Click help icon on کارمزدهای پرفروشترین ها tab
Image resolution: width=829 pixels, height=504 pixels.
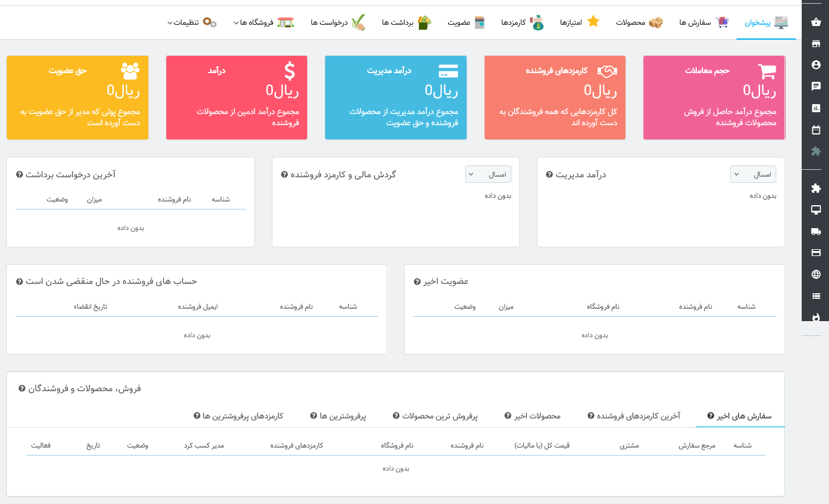tap(197, 416)
